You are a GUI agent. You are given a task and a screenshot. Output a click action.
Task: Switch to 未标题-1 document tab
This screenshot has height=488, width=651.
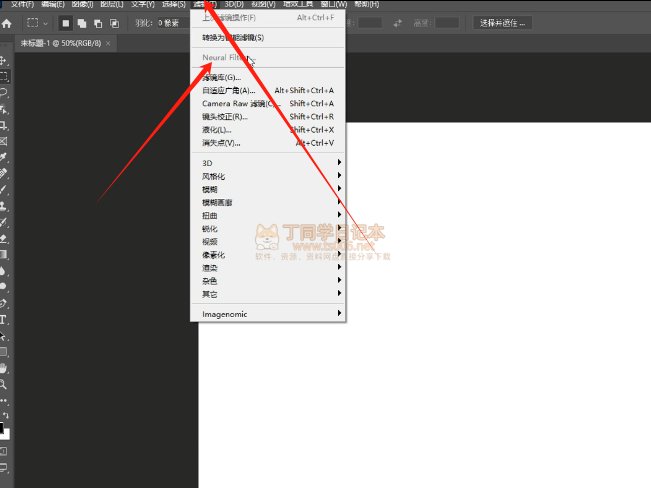(61, 43)
